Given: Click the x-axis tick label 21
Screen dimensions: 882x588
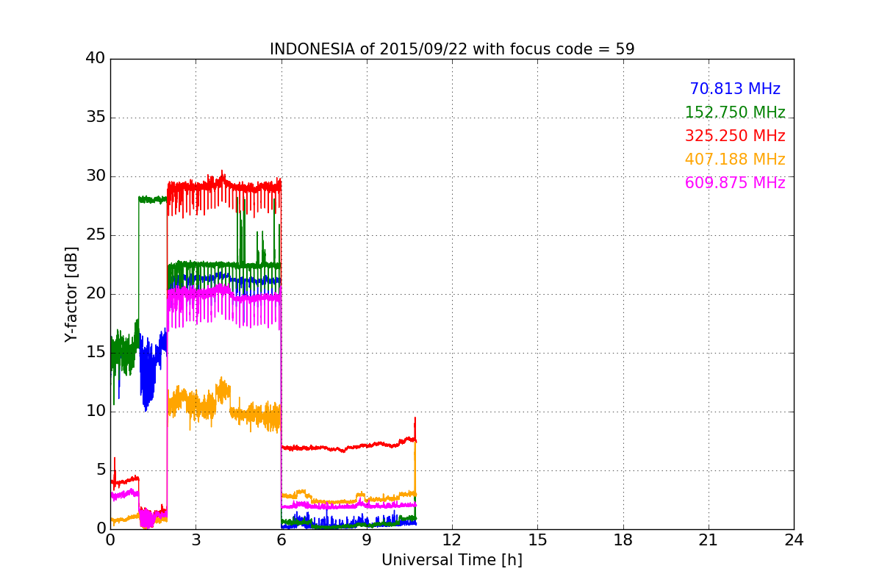Looking at the screenshot, I should click(709, 539).
